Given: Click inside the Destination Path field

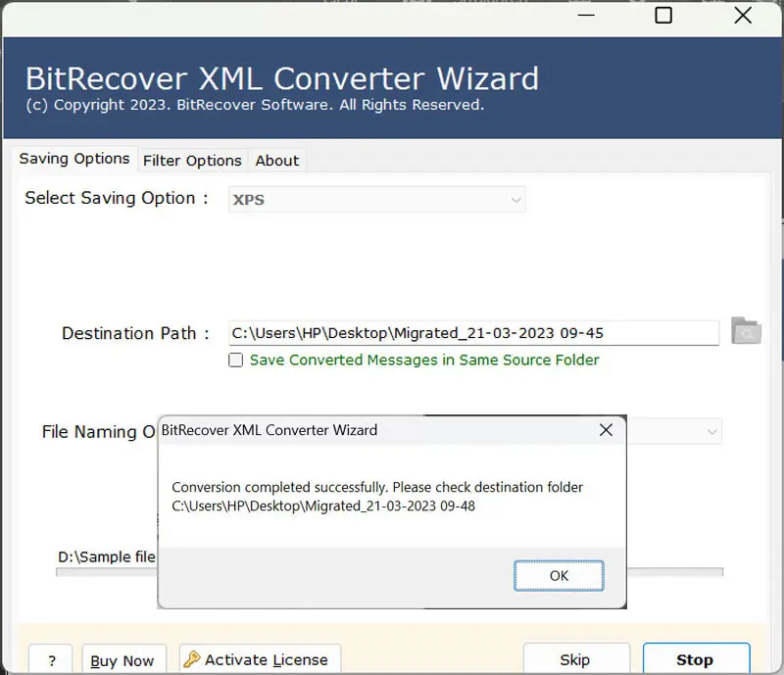Looking at the screenshot, I should coord(474,332).
